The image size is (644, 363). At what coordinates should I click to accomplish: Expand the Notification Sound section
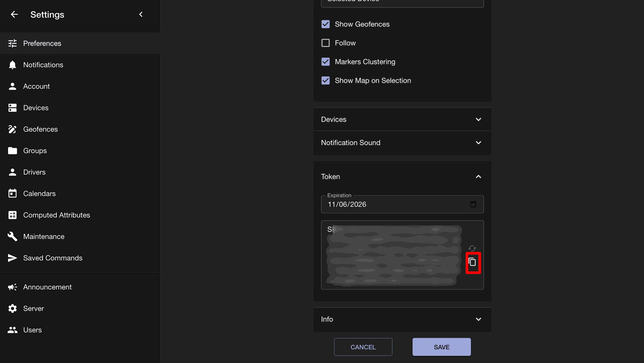[402, 143]
